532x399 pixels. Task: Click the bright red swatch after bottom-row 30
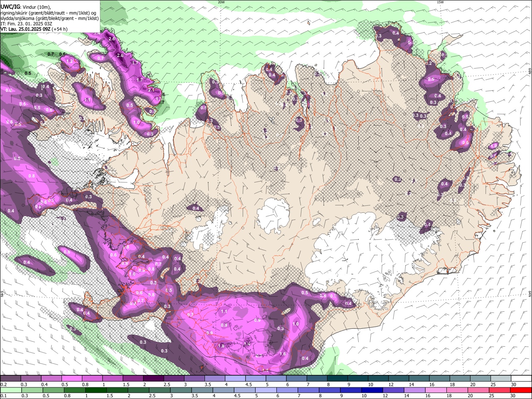[521, 390]
